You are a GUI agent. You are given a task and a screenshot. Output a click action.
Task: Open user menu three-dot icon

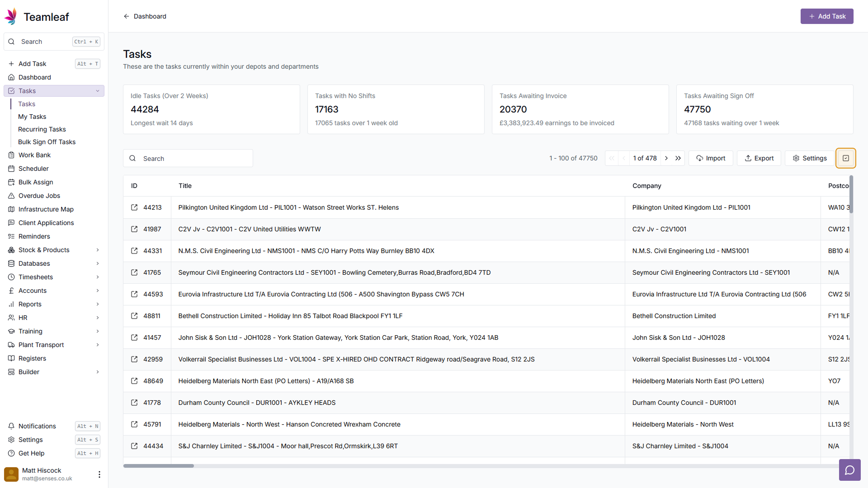(x=99, y=474)
